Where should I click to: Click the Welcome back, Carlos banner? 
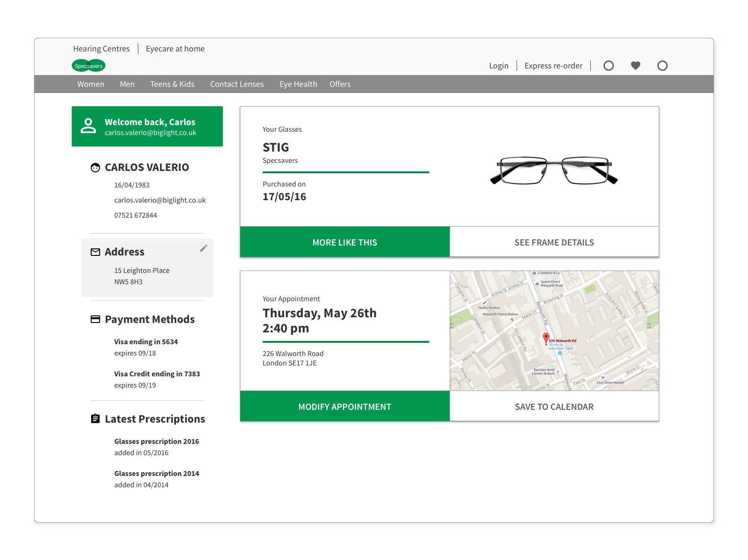pyautogui.click(x=147, y=126)
